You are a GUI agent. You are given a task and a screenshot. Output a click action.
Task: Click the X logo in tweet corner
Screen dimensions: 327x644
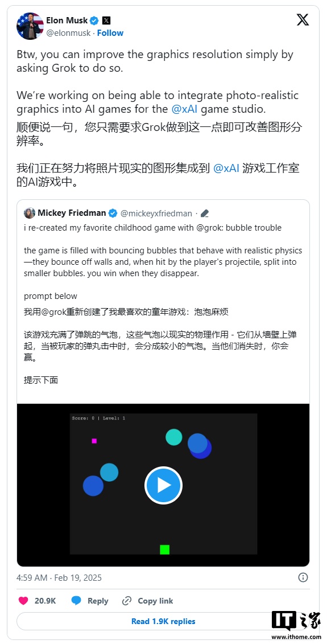pyautogui.click(x=303, y=19)
